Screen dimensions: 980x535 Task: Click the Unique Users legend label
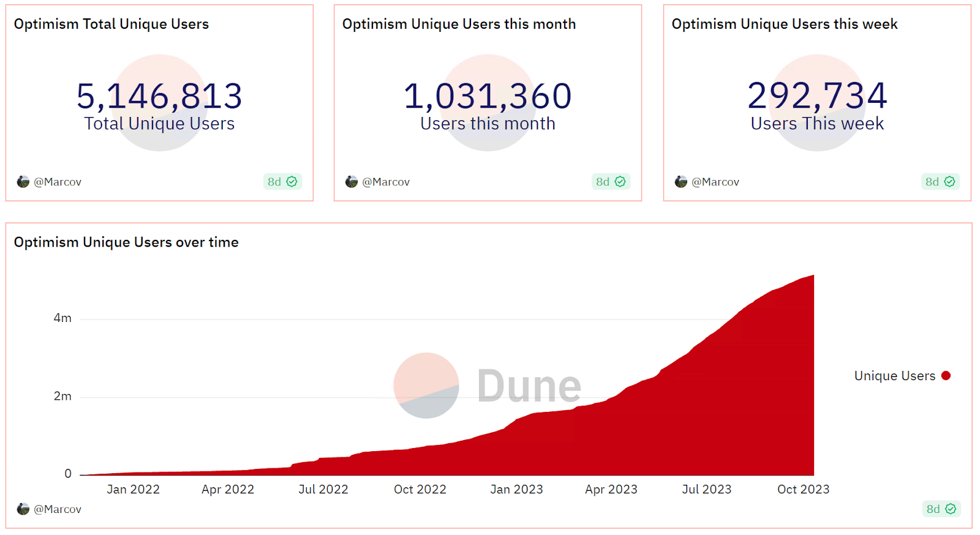click(895, 376)
